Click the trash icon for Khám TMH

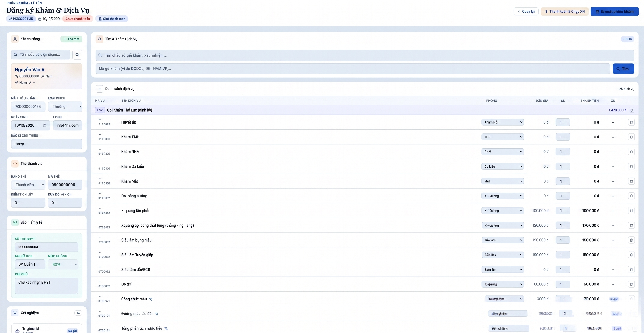click(x=631, y=137)
